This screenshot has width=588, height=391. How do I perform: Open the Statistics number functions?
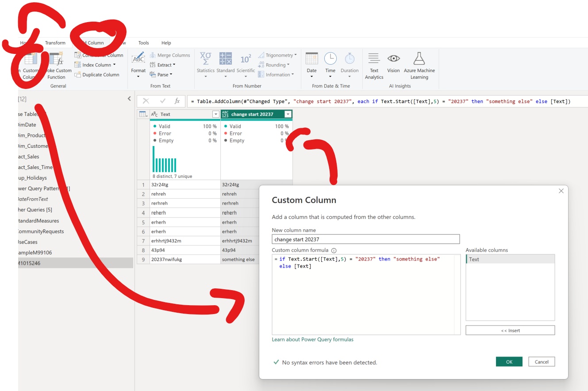205,64
